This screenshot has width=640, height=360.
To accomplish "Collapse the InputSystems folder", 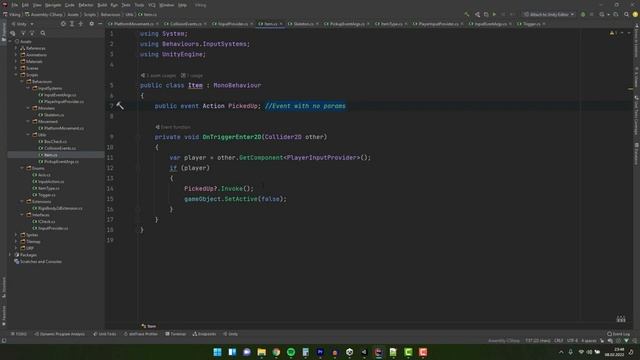I will [28, 88].
